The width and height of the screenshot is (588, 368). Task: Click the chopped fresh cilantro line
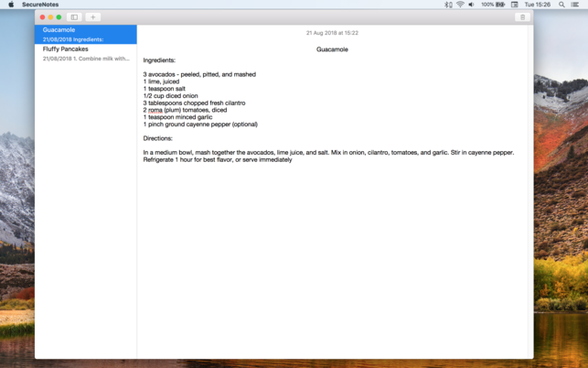194,103
